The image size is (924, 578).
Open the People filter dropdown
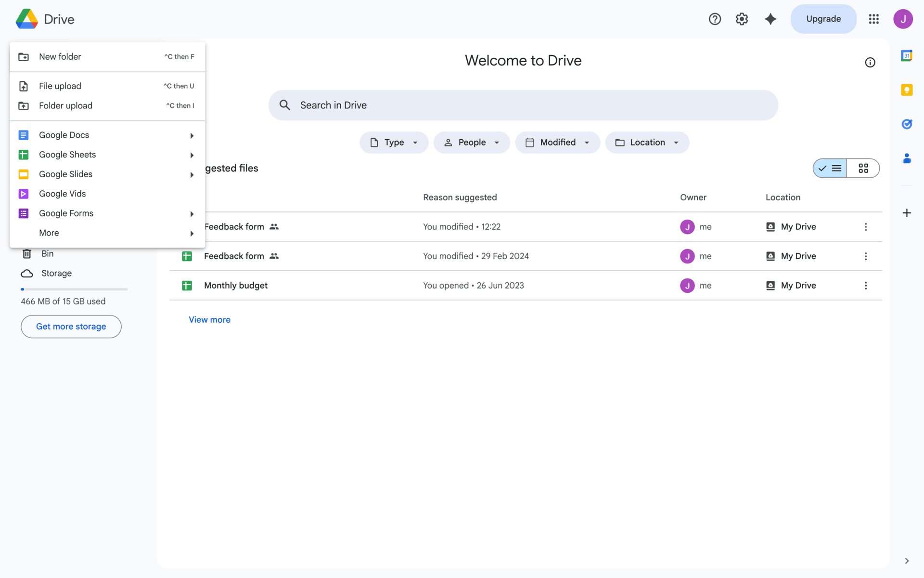[472, 143]
